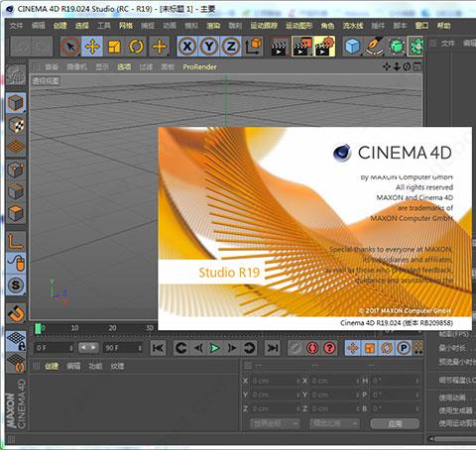476x450 pixels.
Task: Switch to Polygons mode orange cube
Action: (16, 214)
